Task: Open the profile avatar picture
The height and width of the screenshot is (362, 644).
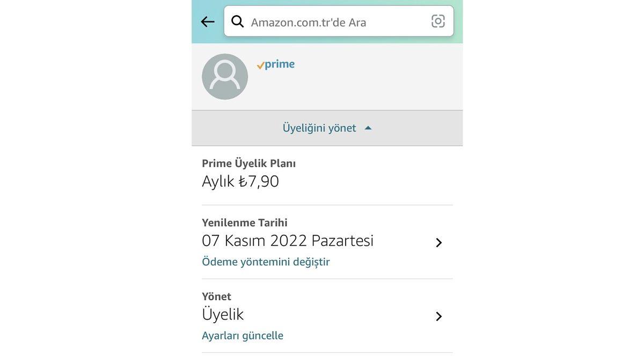Action: [x=225, y=76]
